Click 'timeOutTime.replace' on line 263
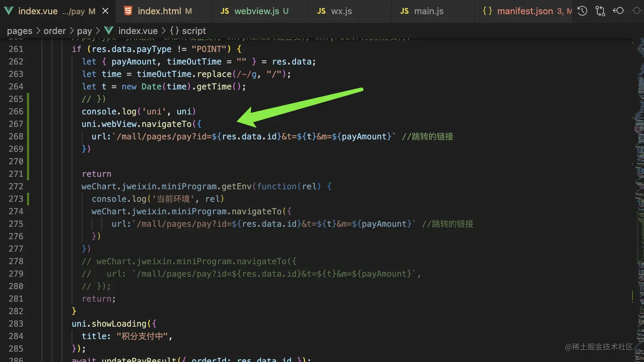 pos(184,74)
